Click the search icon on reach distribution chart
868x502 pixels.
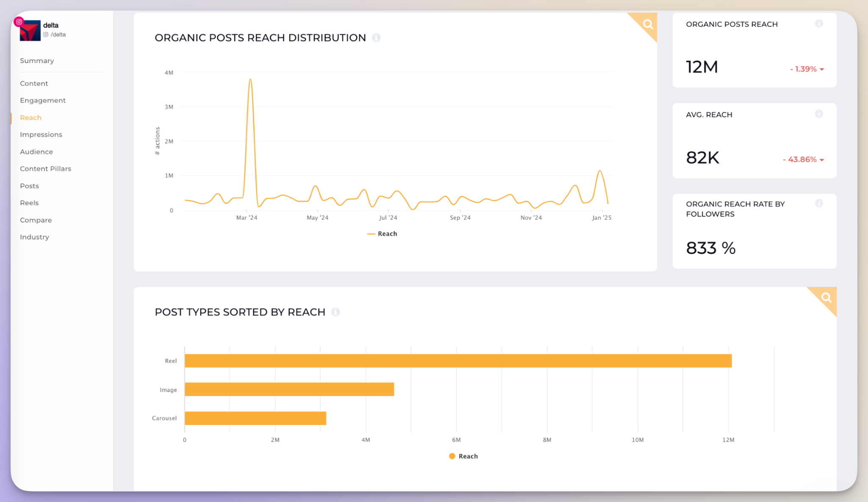648,24
